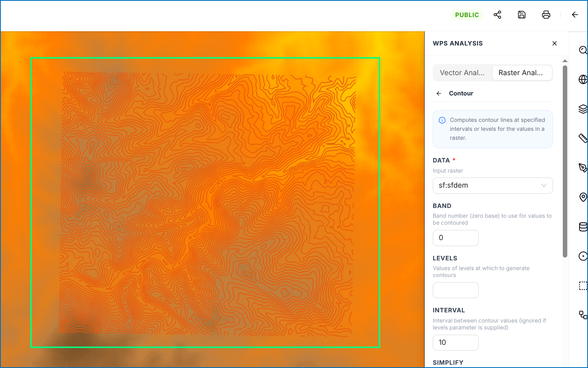Open the database icon in the sidebar

[x=583, y=227]
